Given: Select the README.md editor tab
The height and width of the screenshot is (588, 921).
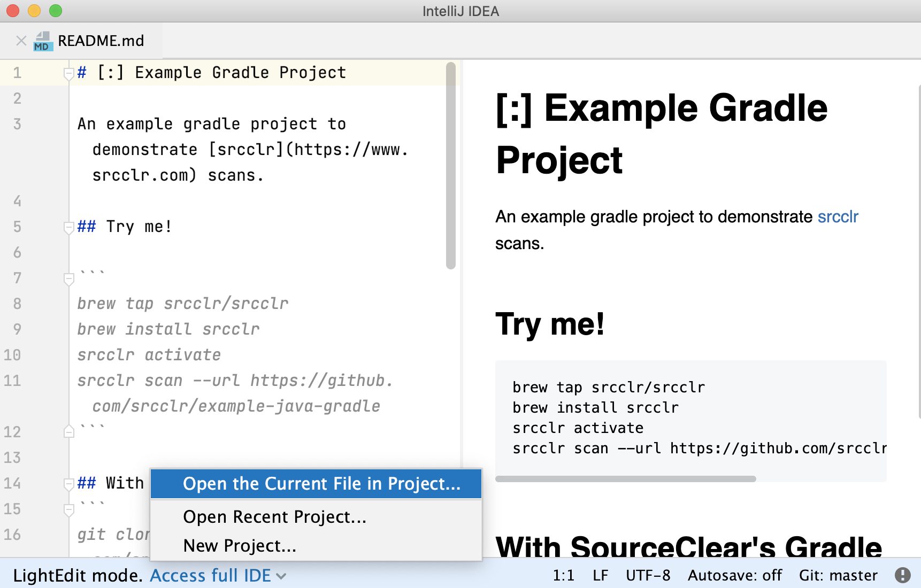Looking at the screenshot, I should (101, 40).
